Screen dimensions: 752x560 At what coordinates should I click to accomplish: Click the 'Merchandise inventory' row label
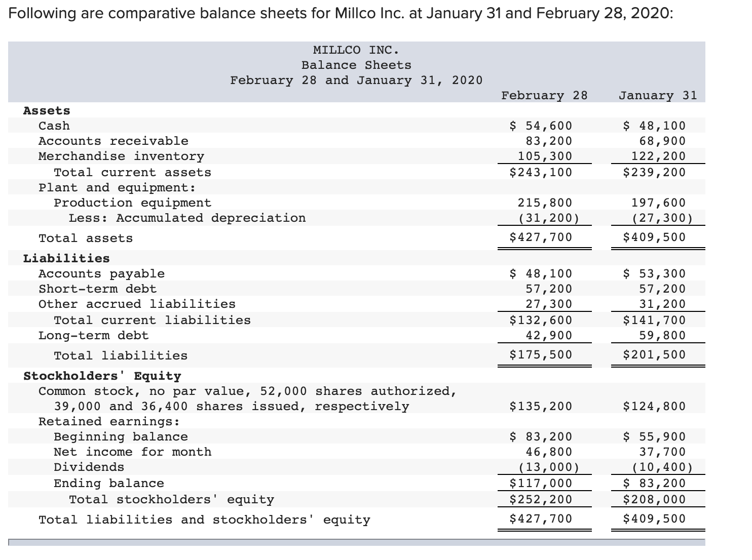(122, 156)
